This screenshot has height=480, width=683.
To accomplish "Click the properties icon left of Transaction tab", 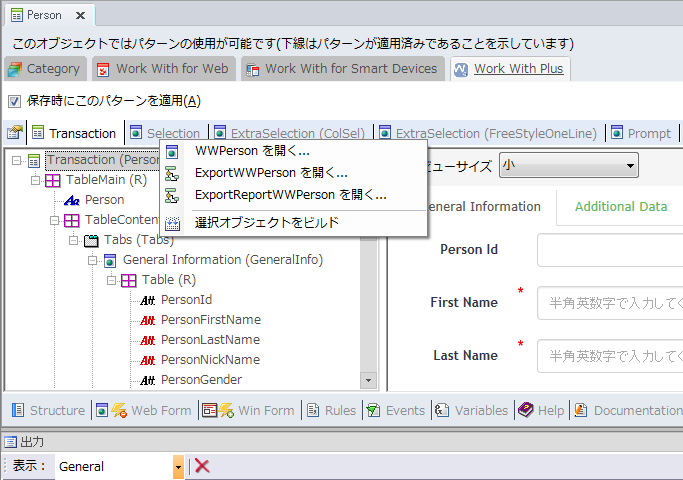I will pyautogui.click(x=14, y=133).
